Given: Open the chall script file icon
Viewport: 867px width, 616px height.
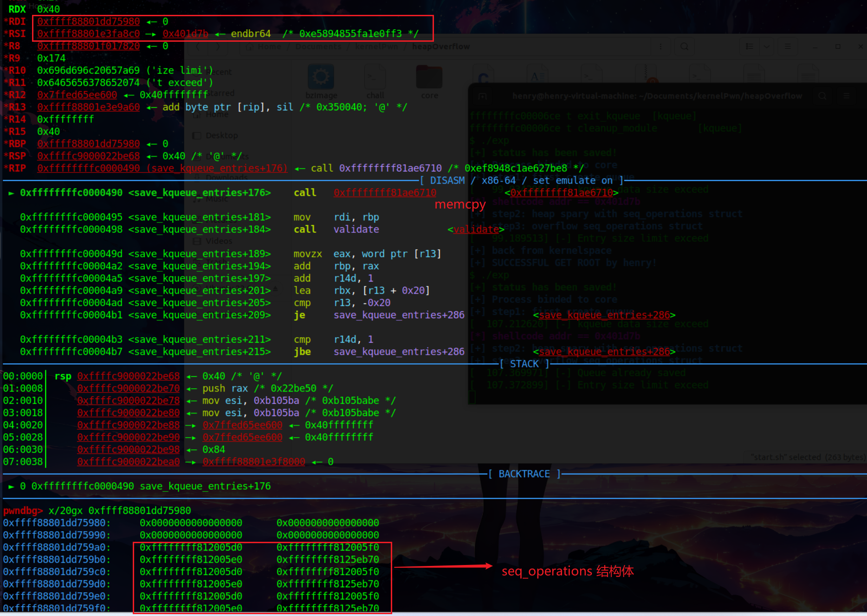Looking at the screenshot, I should click(x=375, y=77).
